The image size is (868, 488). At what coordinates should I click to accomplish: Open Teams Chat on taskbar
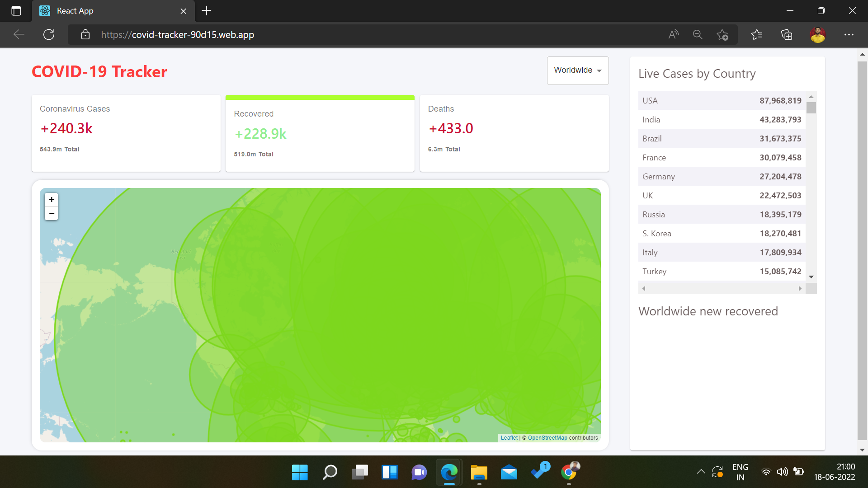point(419,472)
